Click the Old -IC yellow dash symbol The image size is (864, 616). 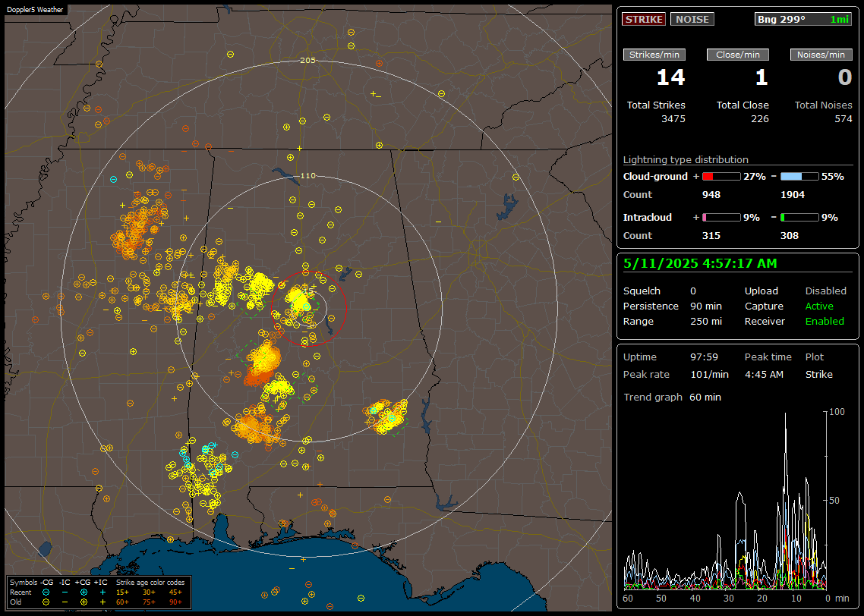[65, 602]
